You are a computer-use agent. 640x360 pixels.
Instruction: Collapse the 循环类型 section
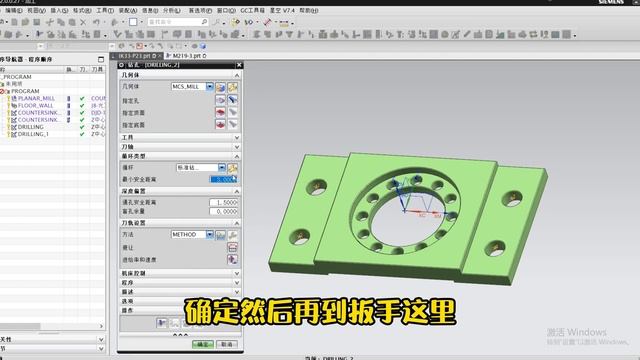(180, 156)
